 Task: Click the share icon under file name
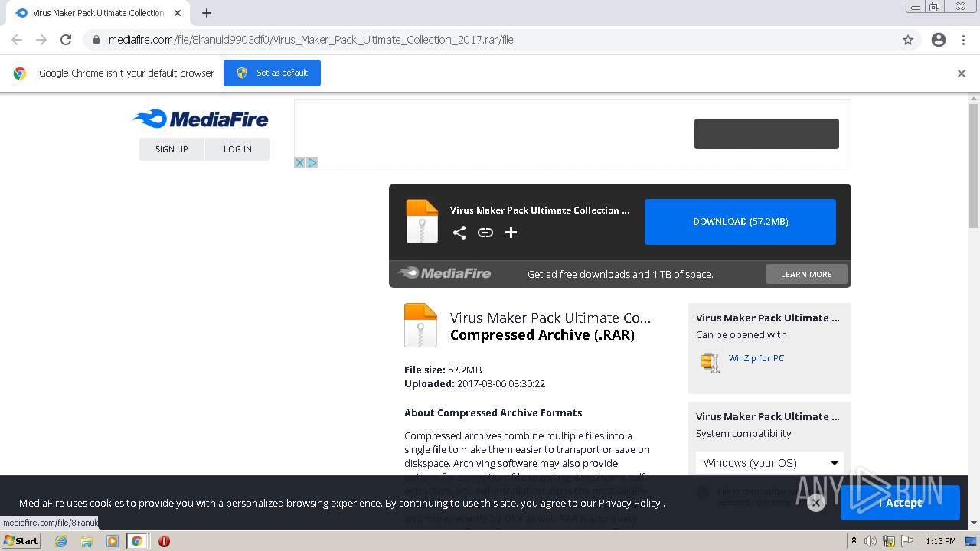(459, 233)
